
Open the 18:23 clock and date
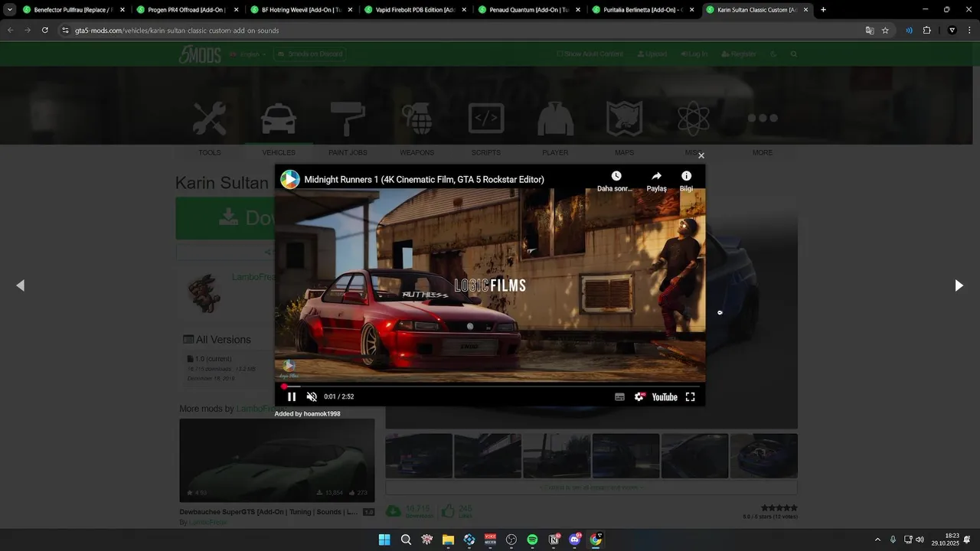click(x=944, y=540)
